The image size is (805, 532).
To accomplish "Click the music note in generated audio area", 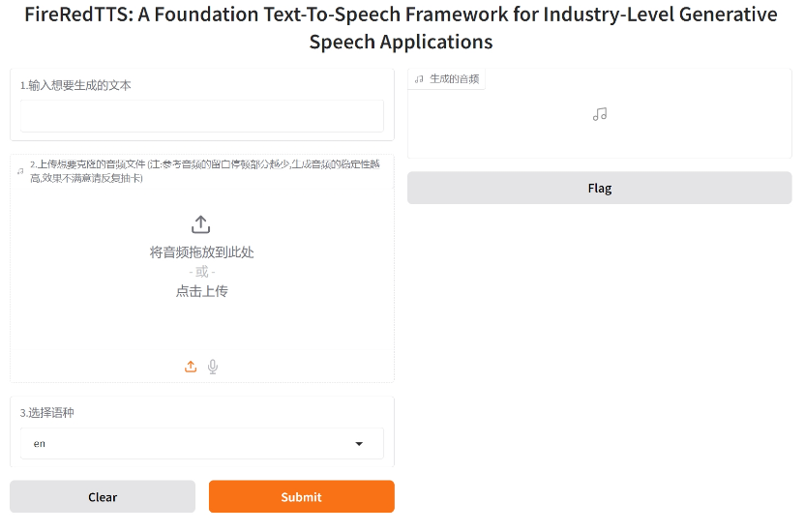I will pos(600,114).
